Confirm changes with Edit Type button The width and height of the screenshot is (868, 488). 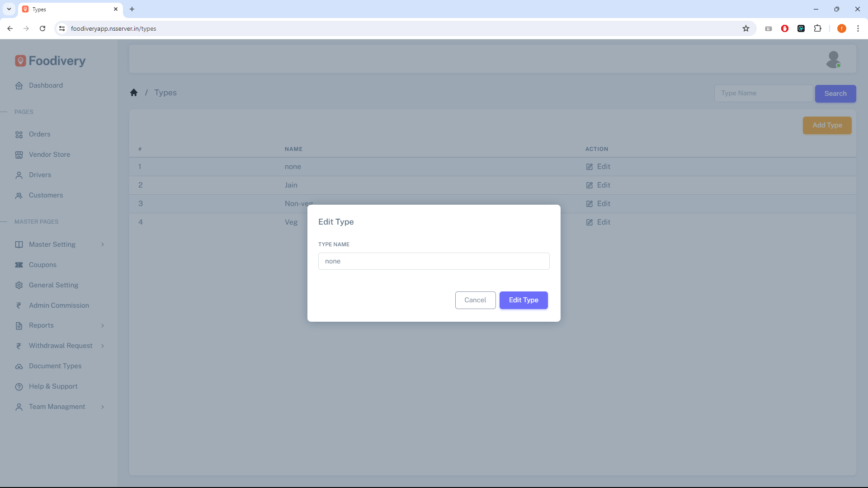click(524, 300)
